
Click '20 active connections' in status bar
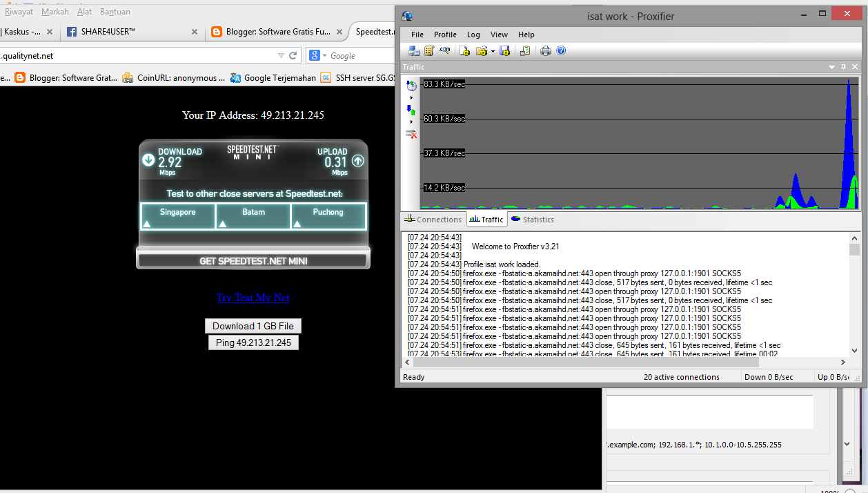click(682, 377)
